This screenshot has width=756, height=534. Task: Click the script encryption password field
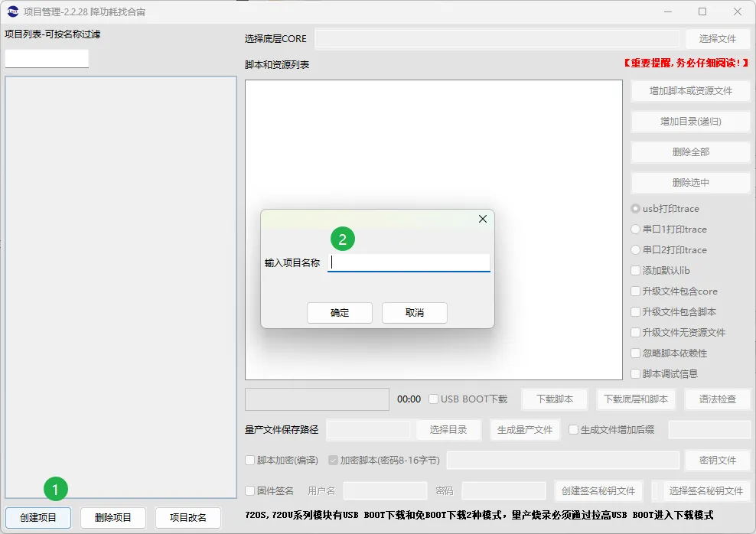pyautogui.click(x=563, y=461)
